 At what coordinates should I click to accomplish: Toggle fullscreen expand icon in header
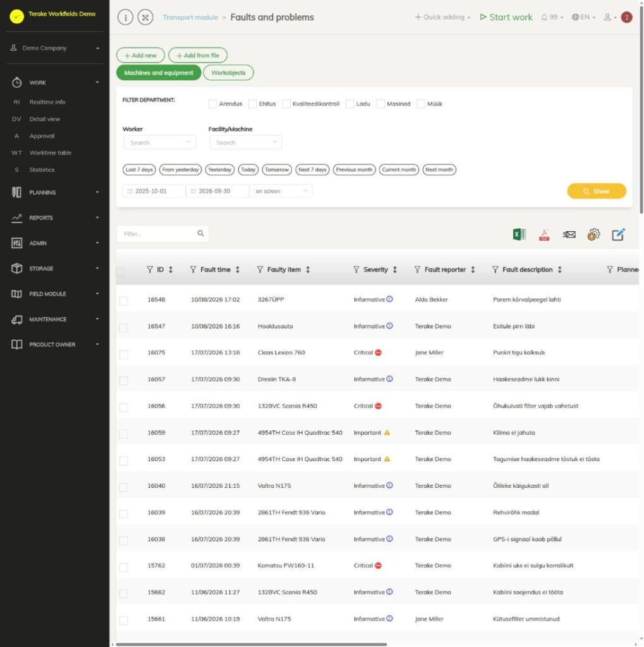145,17
